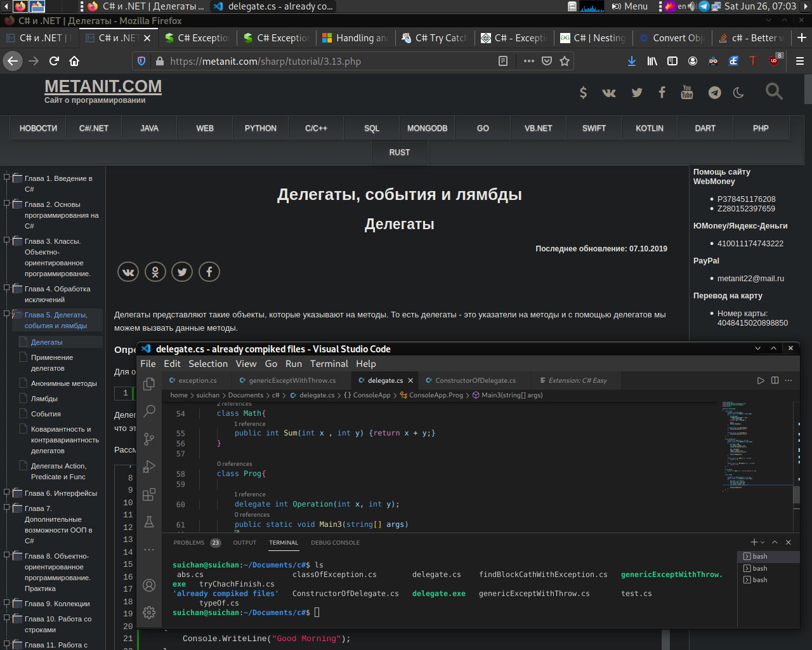Screen dimensions: 812x650
Task: Share page via Twitter round icon
Action: pyautogui.click(x=182, y=272)
